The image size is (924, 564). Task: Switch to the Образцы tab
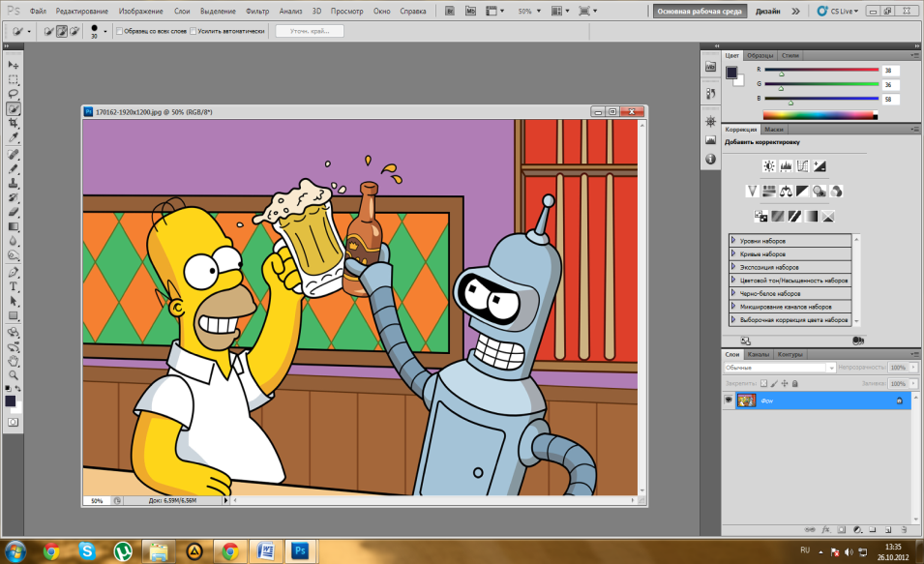click(x=760, y=55)
